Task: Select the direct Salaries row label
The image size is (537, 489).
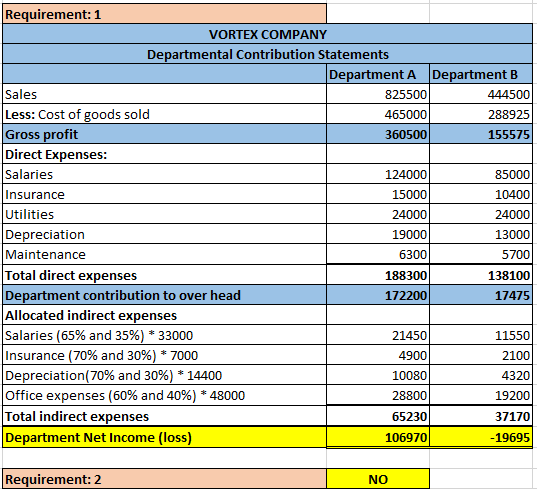Action: click(164, 174)
